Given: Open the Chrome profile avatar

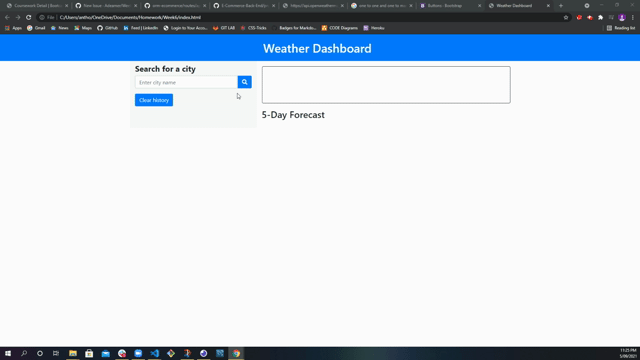Looking at the screenshot, I should pyautogui.click(x=622, y=18).
